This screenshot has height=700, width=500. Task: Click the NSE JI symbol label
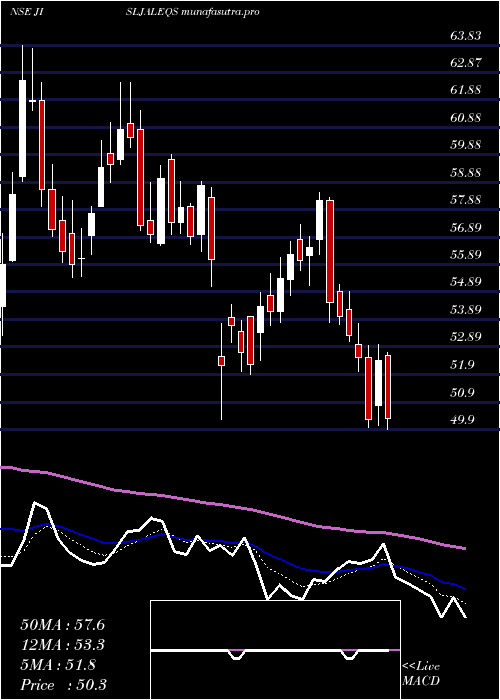[26, 12]
